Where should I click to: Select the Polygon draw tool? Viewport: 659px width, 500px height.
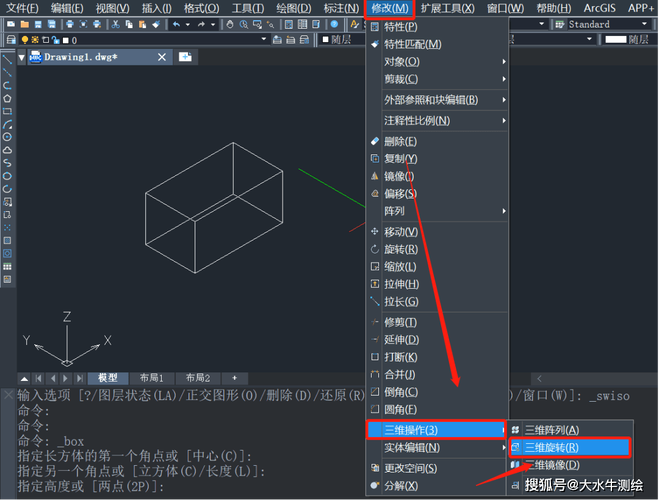(x=7, y=99)
